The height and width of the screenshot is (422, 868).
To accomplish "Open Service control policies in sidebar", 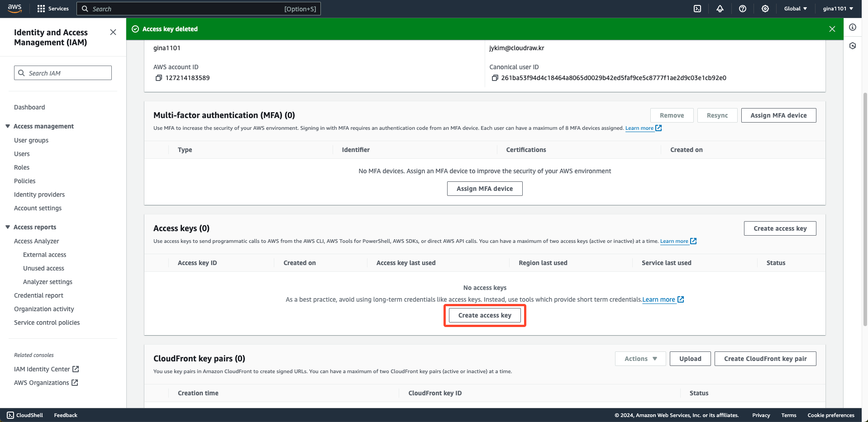I will pyautogui.click(x=47, y=322).
